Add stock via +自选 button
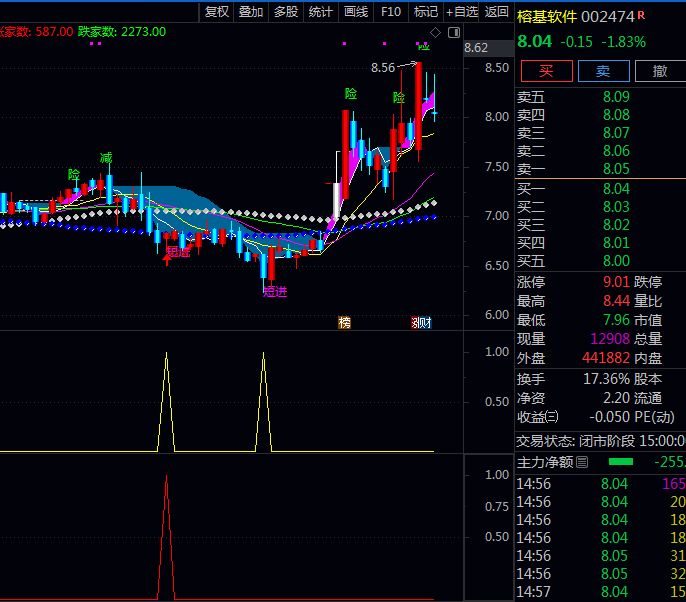 [x=461, y=12]
